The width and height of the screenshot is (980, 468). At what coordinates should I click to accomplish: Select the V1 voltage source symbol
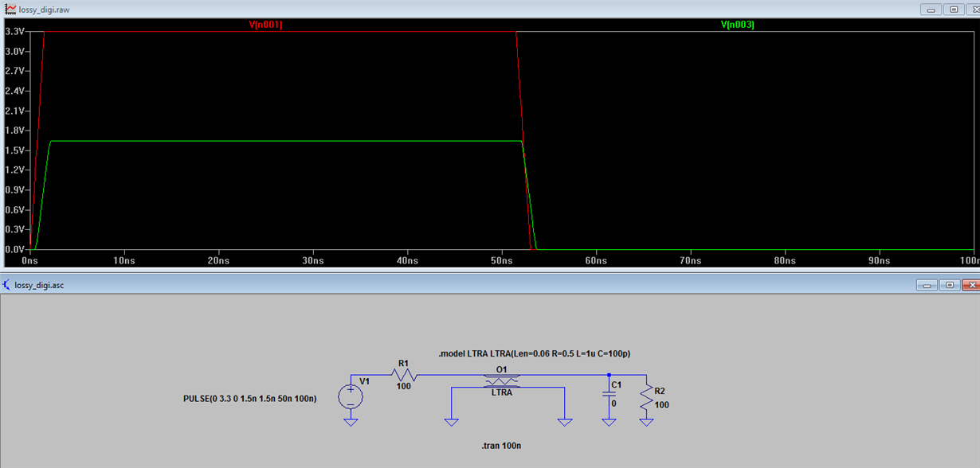[351, 396]
